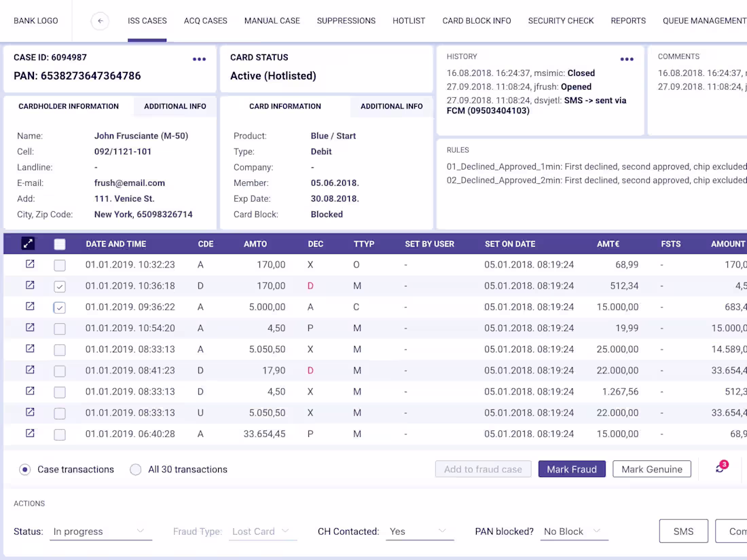Viewport: 747px width, 560px height.
Task: Select the CARD INFORMATION tab
Action: coord(285,106)
